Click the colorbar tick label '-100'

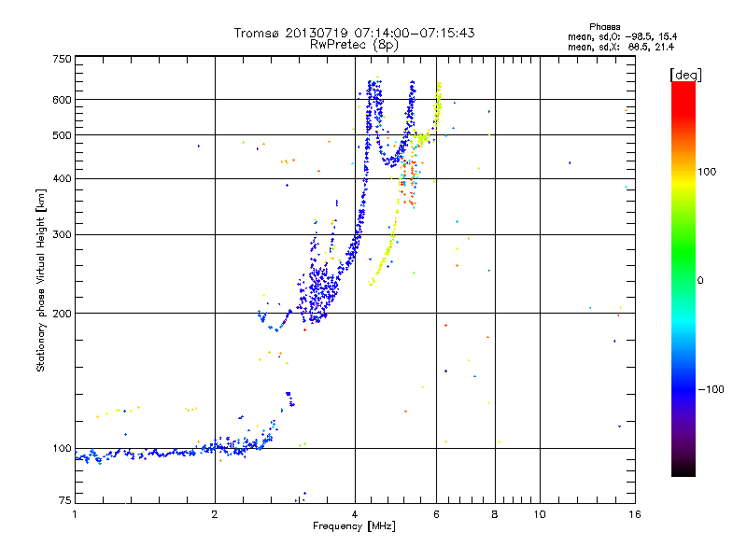coord(711,389)
